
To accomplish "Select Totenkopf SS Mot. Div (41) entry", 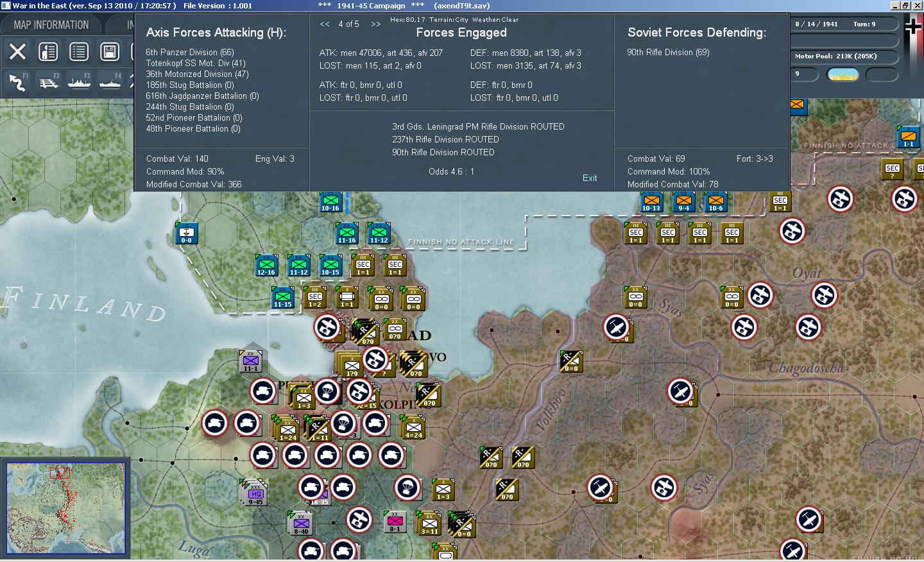I will pos(196,63).
